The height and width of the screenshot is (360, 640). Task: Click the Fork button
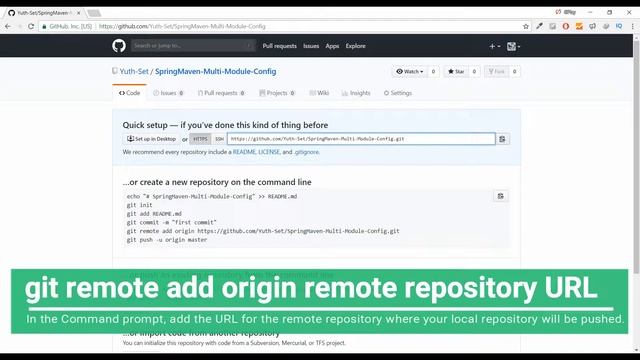(x=497, y=71)
